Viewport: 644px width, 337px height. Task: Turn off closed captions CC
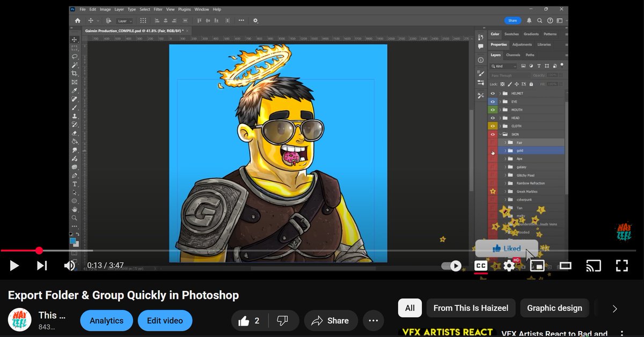tap(481, 266)
